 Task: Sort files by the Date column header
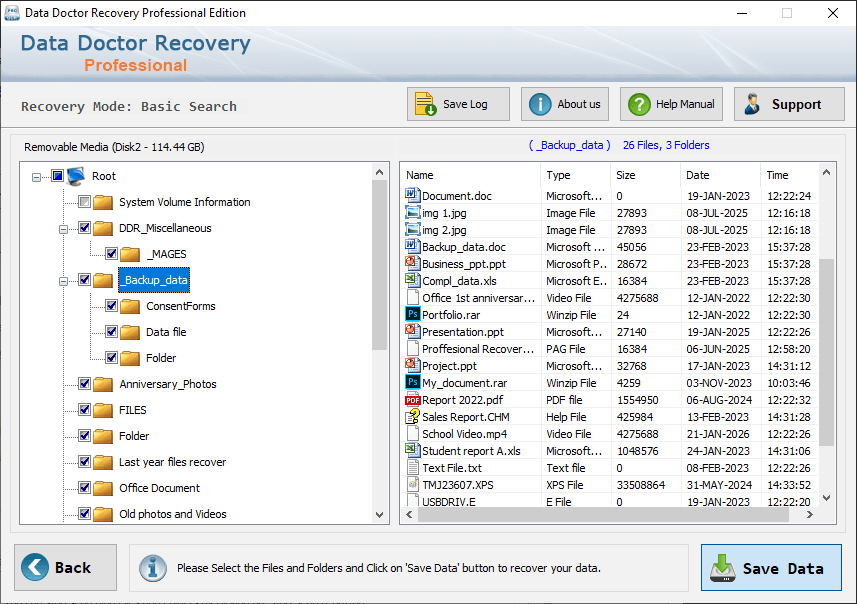(x=720, y=175)
